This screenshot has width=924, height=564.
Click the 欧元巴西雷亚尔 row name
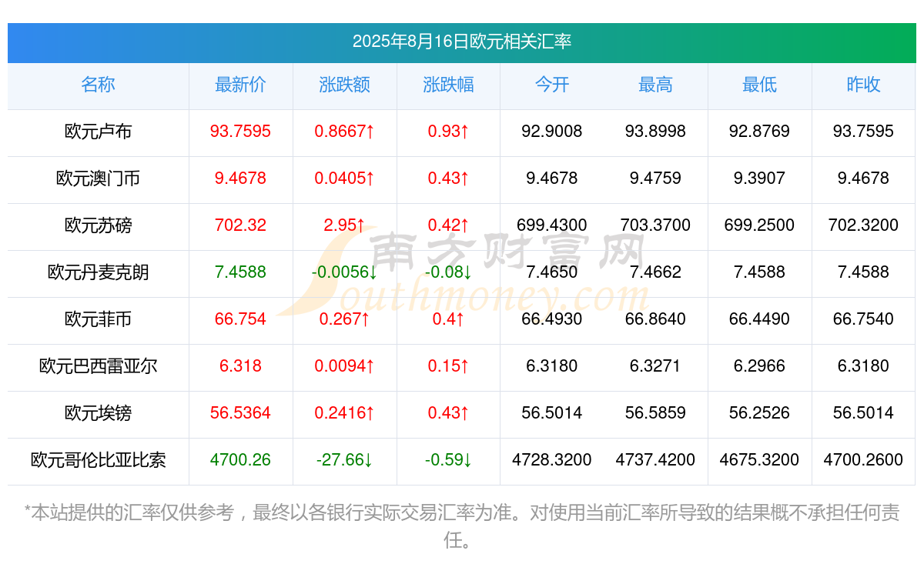(98, 366)
